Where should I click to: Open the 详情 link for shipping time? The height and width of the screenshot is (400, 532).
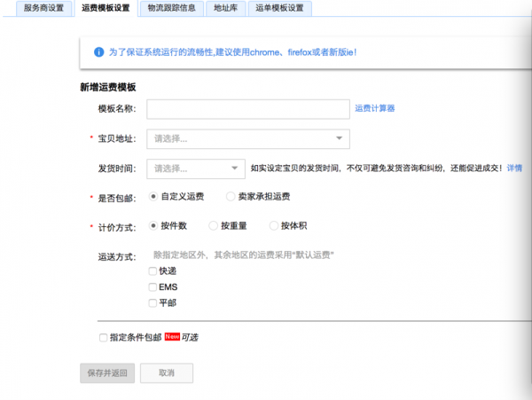point(514,168)
